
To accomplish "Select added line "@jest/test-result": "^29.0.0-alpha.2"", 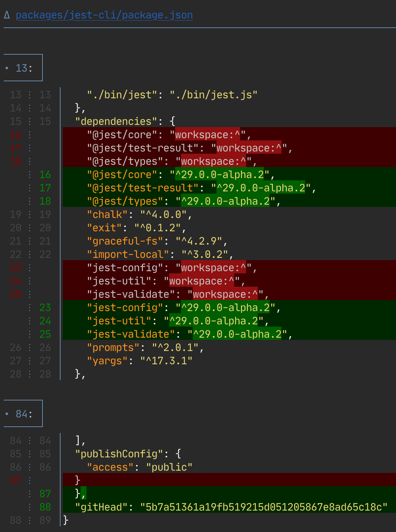I will (229, 188).
